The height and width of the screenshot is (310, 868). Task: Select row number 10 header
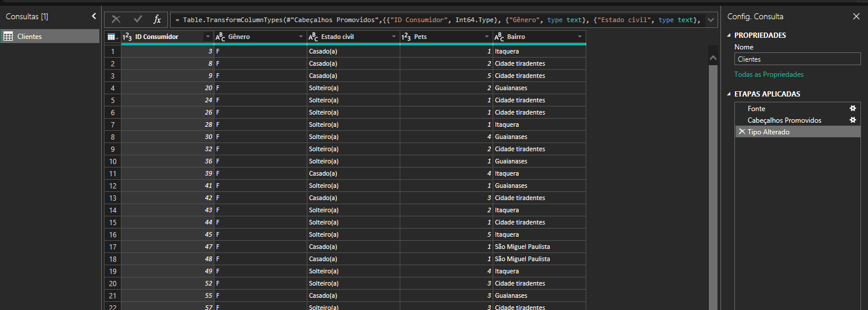(113, 161)
